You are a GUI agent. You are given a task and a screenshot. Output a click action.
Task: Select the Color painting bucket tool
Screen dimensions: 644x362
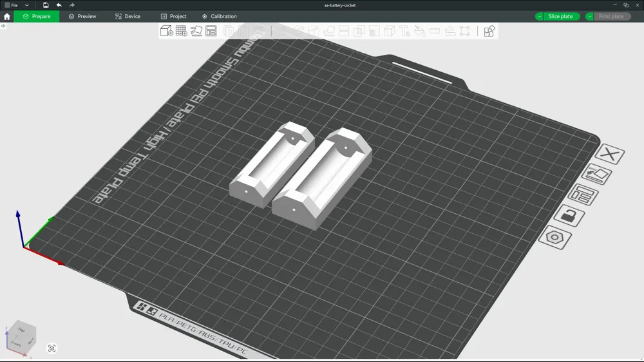(419, 31)
